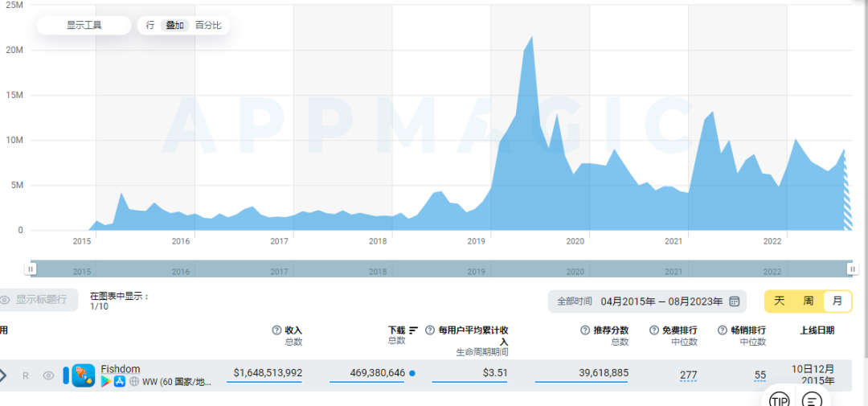Open the Fishdom app name link

pyautogui.click(x=120, y=369)
